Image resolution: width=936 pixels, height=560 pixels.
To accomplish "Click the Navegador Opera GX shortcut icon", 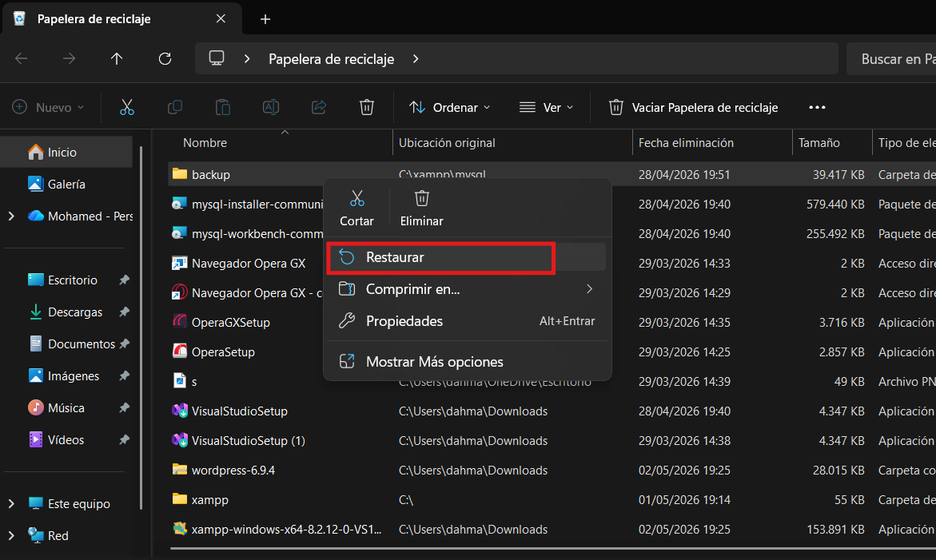I will click(x=180, y=263).
